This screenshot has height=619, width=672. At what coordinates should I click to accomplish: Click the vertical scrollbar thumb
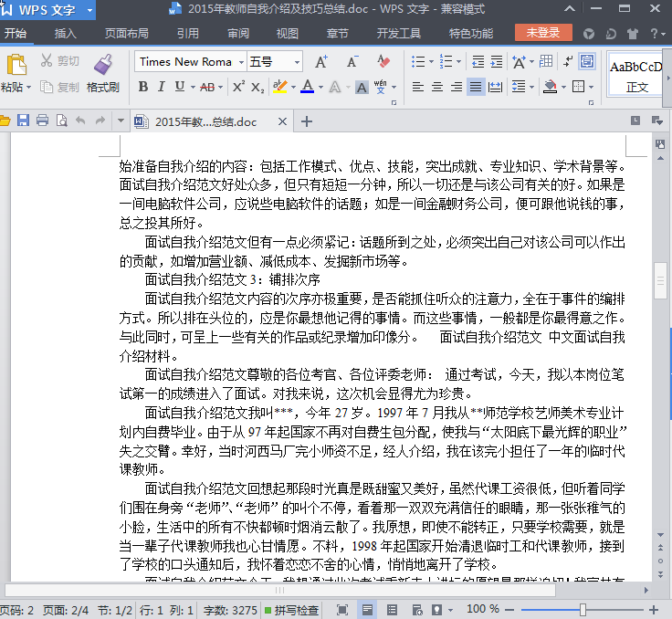(660, 281)
